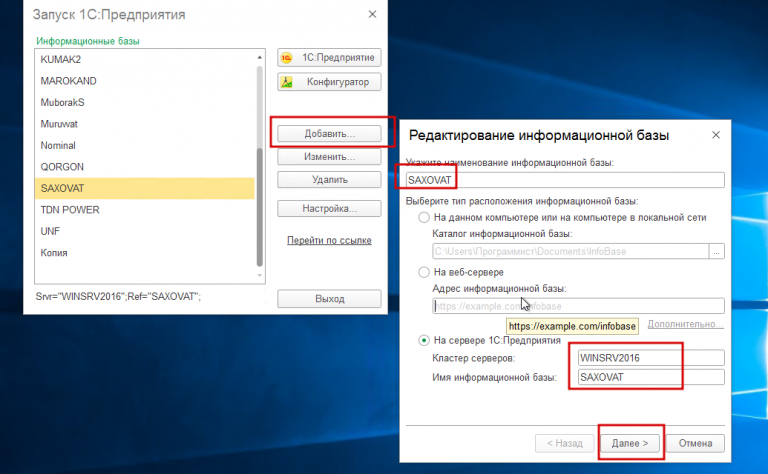Select Nominal infobase
This screenshot has height=474, width=768.
click(x=145, y=145)
